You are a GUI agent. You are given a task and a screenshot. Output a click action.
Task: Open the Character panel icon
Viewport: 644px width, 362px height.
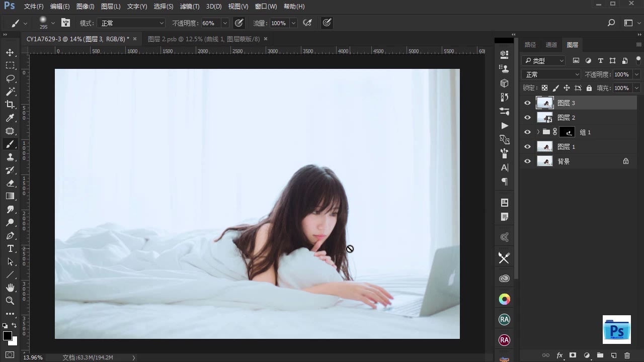[504, 167]
